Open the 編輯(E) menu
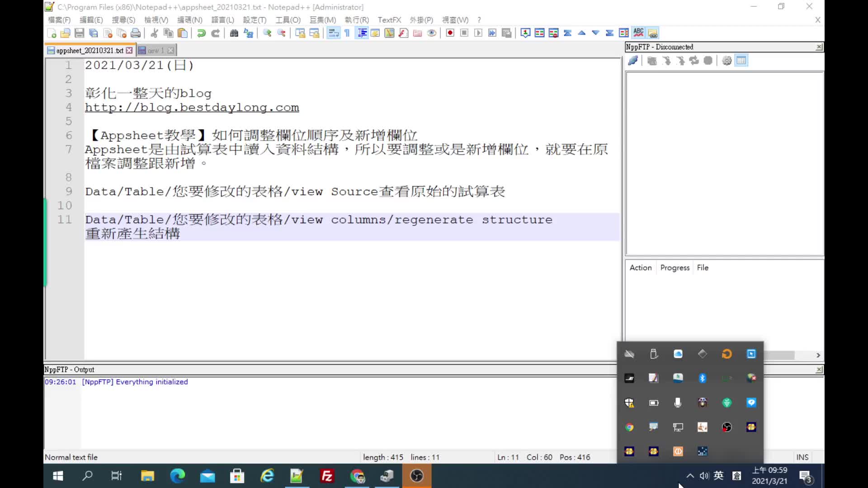Image resolution: width=868 pixels, height=488 pixels. 91,20
